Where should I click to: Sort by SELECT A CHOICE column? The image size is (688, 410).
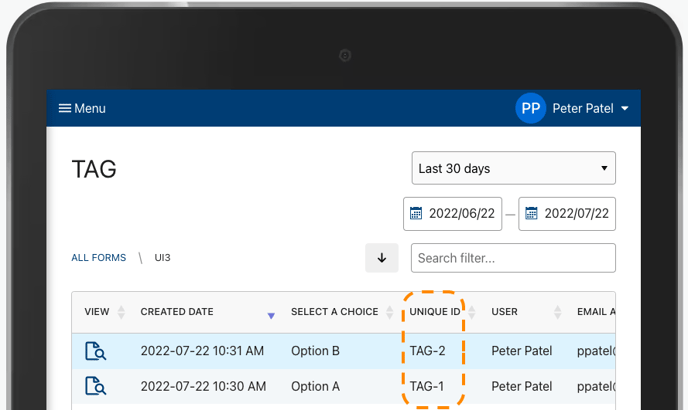[x=334, y=312]
